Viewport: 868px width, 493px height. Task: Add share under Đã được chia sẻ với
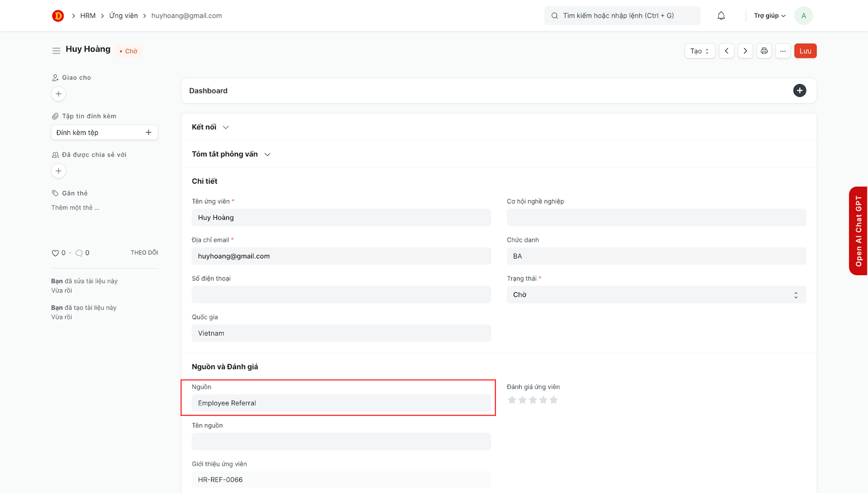point(59,171)
